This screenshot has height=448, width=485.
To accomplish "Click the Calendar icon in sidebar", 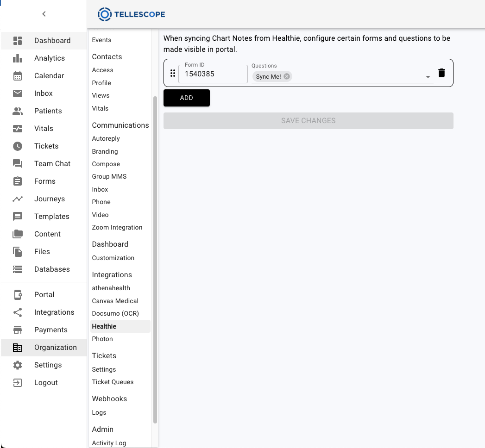I will pyautogui.click(x=18, y=76).
